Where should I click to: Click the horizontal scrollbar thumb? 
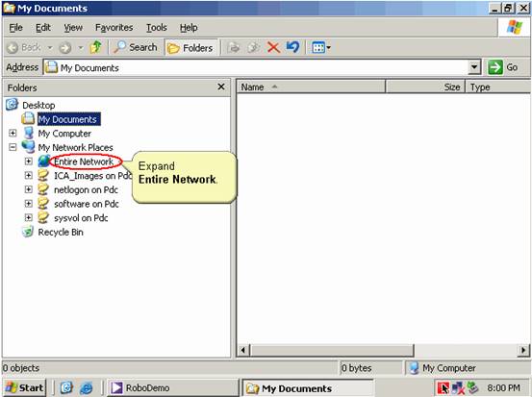(332, 350)
